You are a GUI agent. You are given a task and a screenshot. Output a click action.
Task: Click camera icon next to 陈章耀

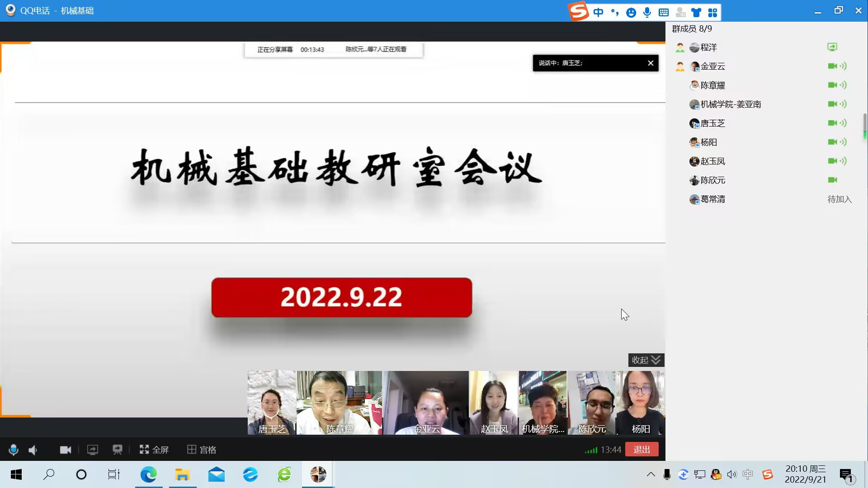tap(832, 85)
